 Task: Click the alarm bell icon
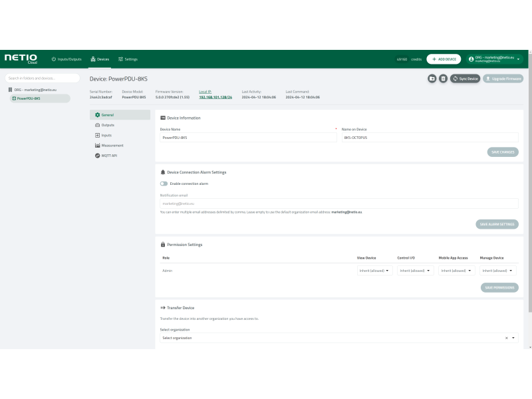tap(163, 172)
